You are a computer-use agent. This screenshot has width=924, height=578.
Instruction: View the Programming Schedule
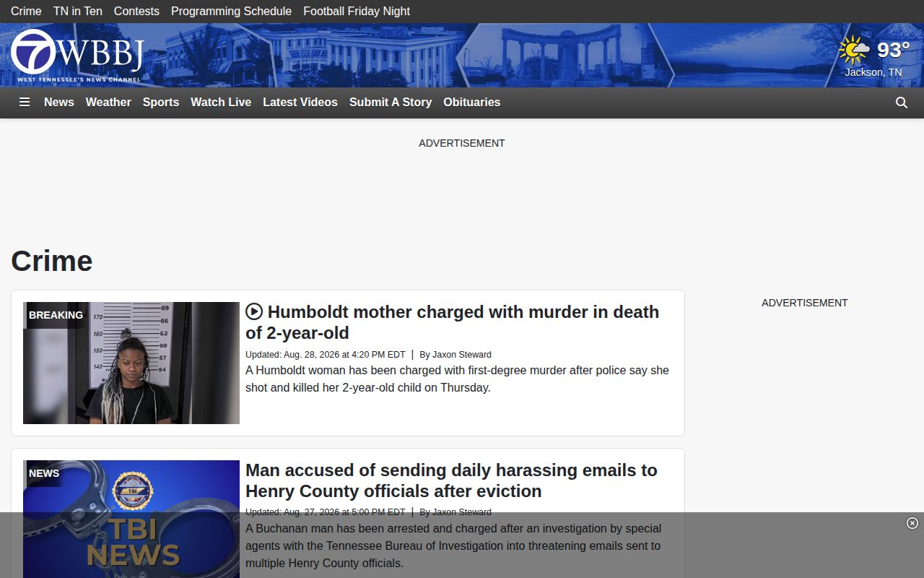[231, 11]
